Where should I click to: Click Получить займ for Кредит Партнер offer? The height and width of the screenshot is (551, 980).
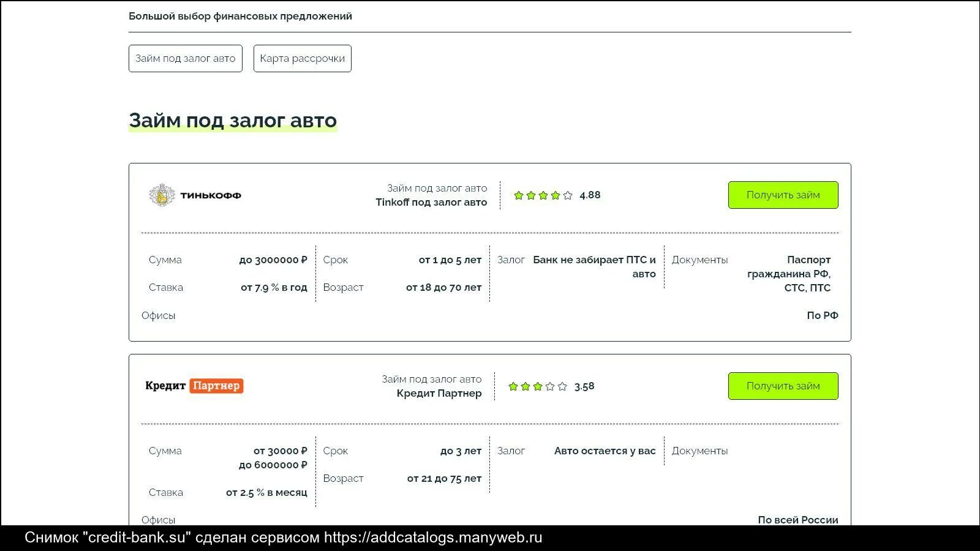pyautogui.click(x=783, y=386)
